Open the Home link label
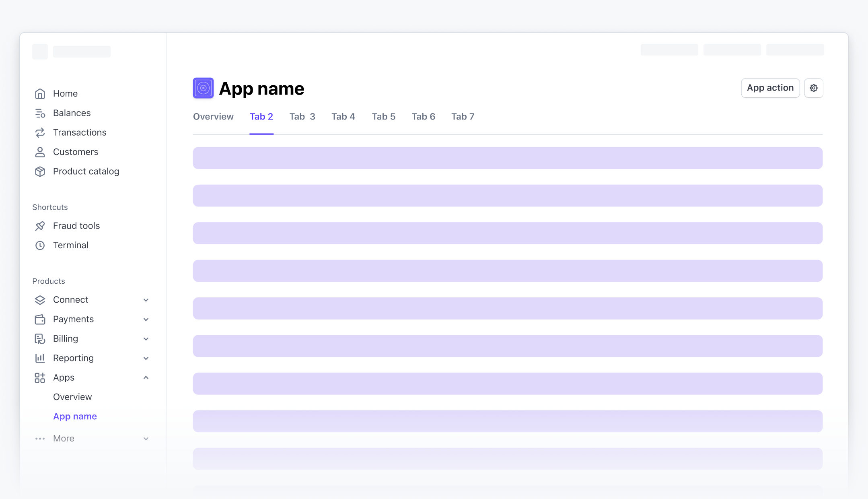Screen dimensions: 868x499 click(65, 93)
